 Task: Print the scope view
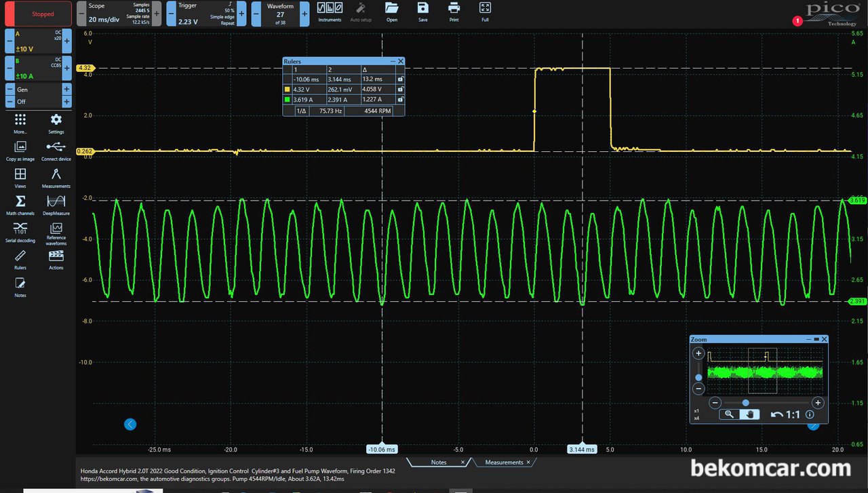click(x=454, y=12)
